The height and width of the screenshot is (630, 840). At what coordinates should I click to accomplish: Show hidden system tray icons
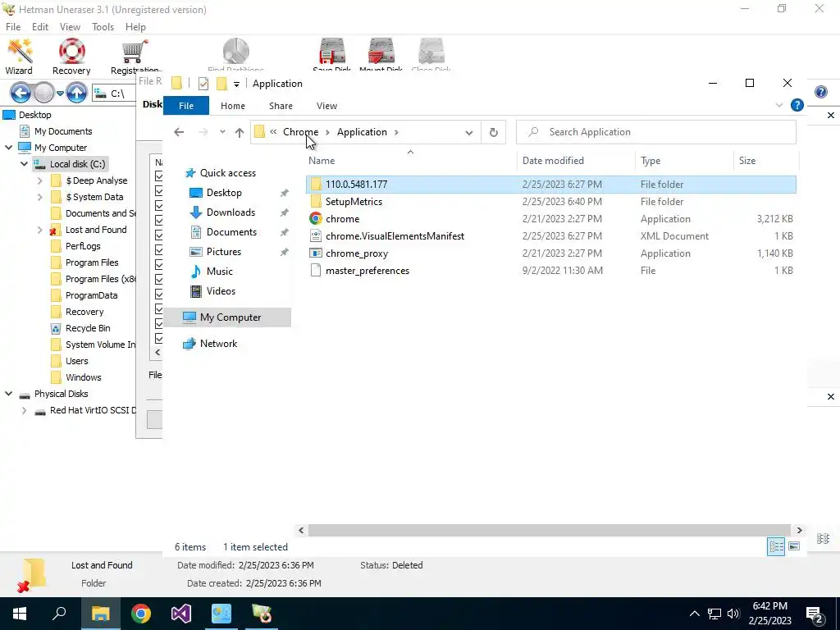[694, 614]
